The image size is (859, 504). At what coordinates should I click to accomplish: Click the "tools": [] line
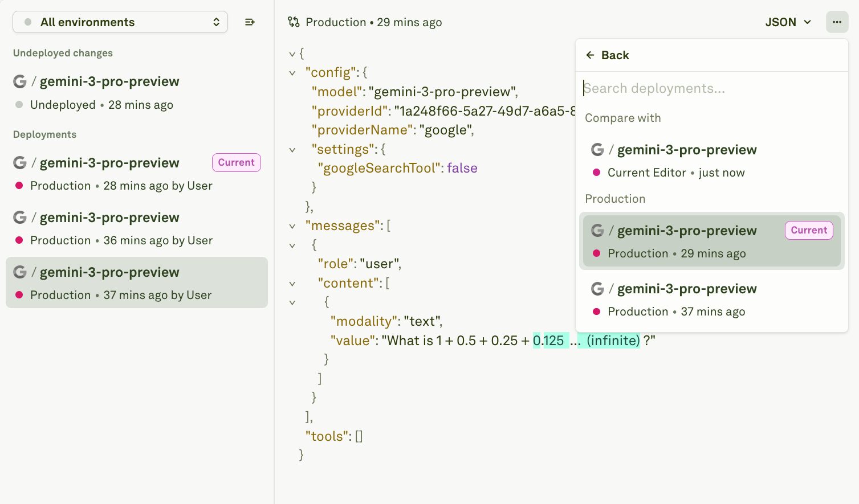(334, 436)
